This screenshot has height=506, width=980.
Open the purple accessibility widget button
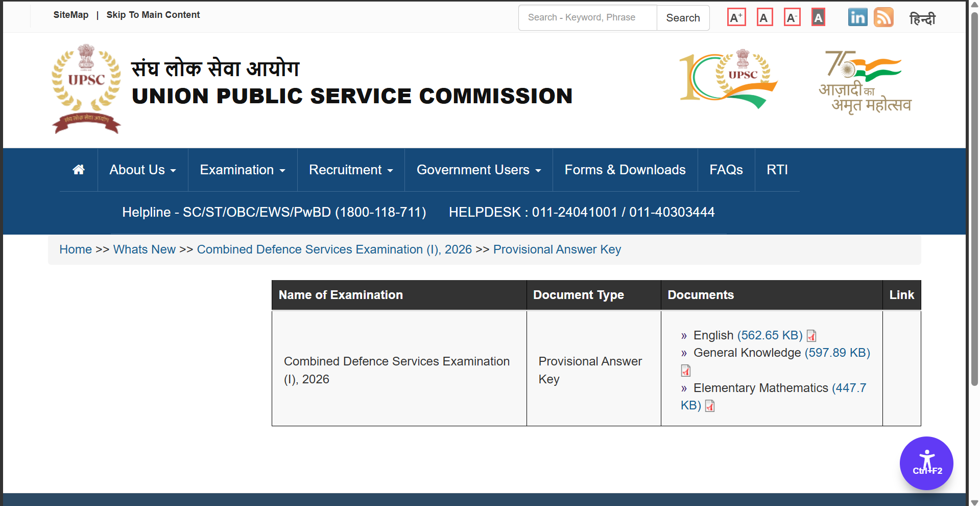(x=926, y=463)
